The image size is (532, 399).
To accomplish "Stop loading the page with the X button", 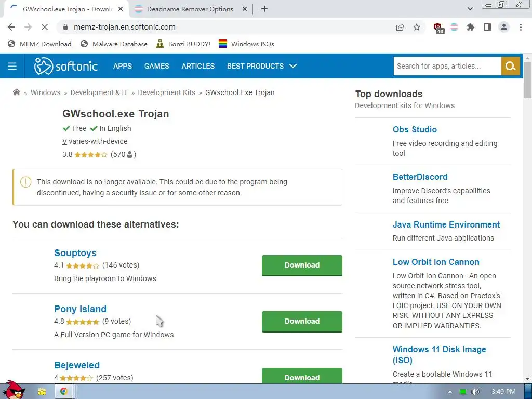I will (x=45, y=27).
